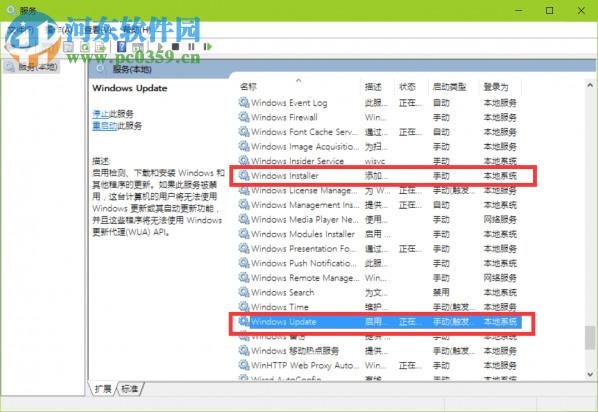598x412 pixels.
Task: Select the Windows Event Log service name
Action: [289, 103]
